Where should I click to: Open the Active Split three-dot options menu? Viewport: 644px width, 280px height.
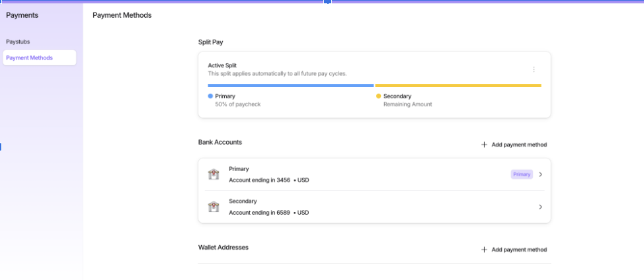click(534, 69)
